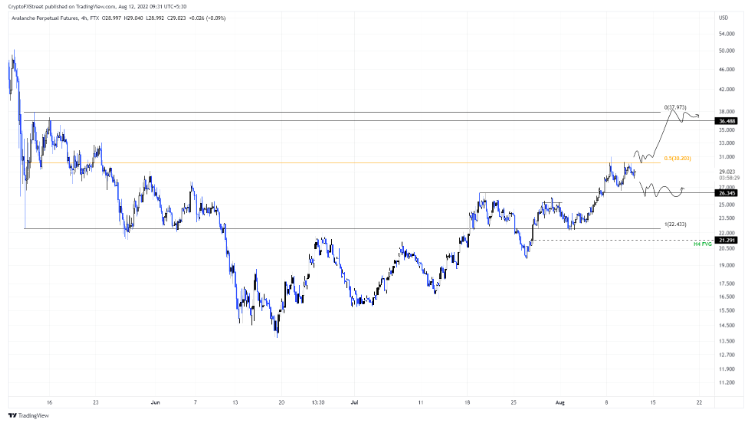
Task: Click the TradingView logo at bottom left
Action: pyautogui.click(x=29, y=415)
